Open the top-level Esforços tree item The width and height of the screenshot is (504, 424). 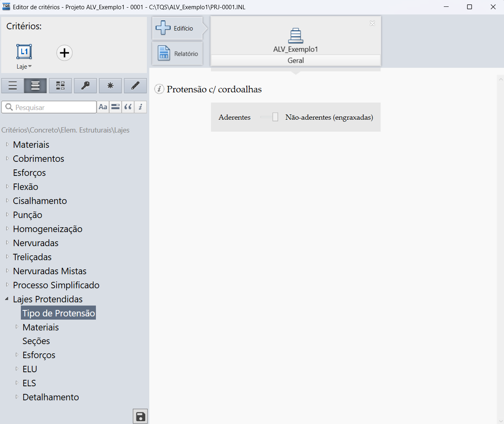[29, 173]
